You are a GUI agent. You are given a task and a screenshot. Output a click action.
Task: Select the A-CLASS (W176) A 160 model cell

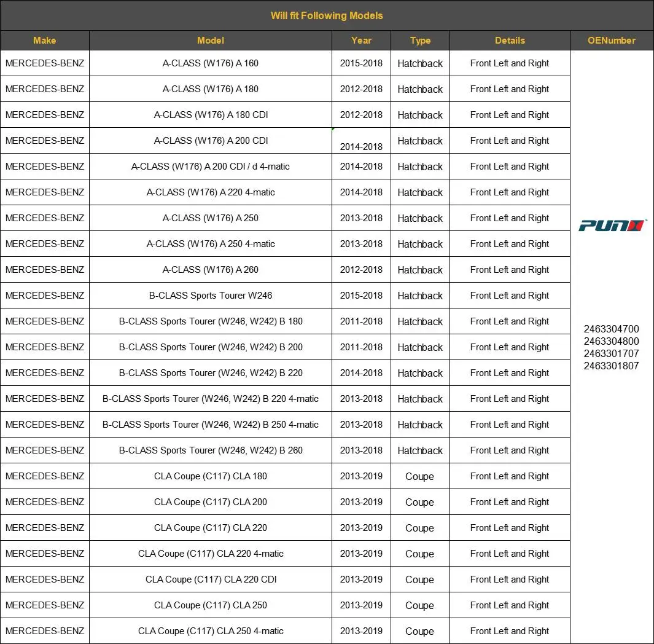pyautogui.click(x=210, y=63)
